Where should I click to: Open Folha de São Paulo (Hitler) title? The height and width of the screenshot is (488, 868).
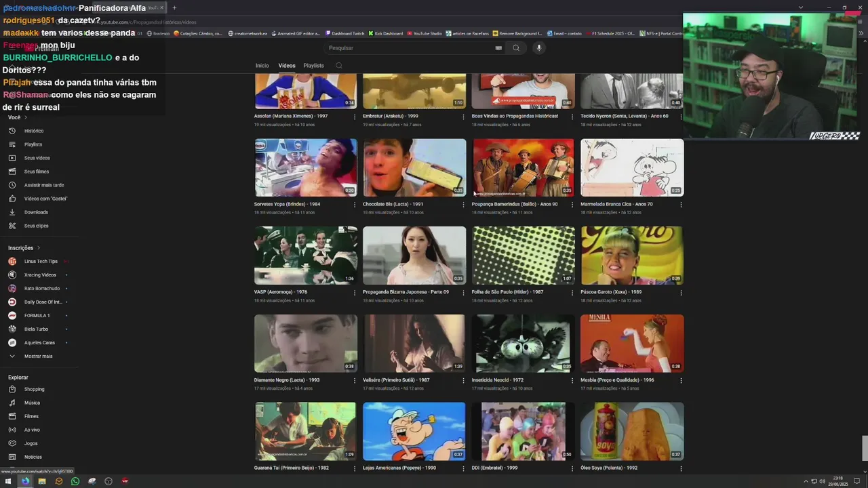tap(507, 292)
